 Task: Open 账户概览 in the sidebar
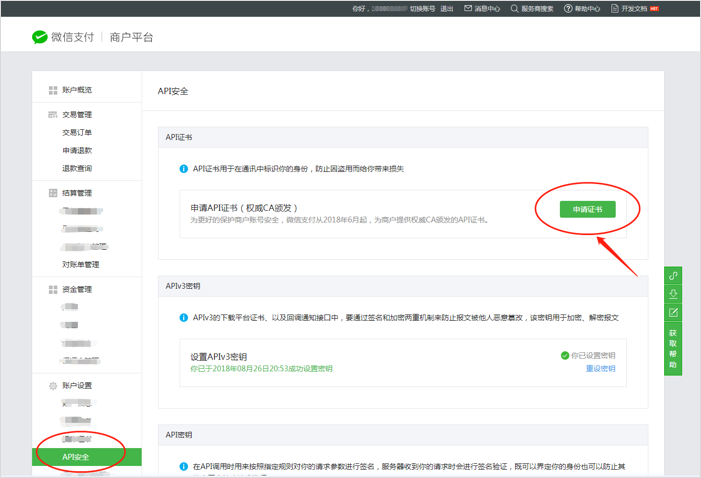(76, 90)
